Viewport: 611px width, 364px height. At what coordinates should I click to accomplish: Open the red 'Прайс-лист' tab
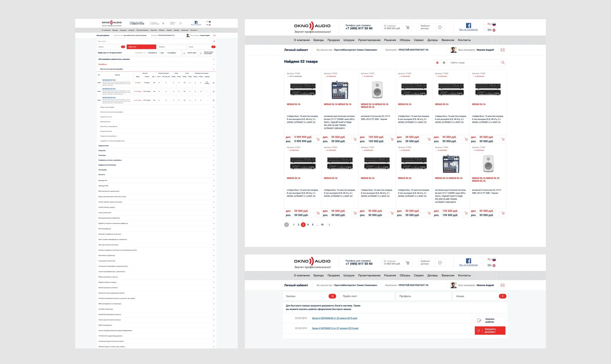click(141, 47)
